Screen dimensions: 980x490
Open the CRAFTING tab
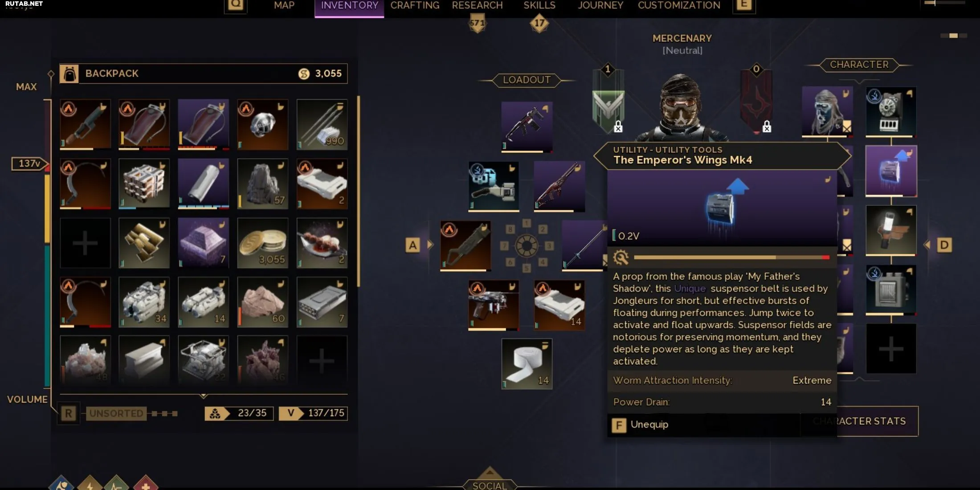pyautogui.click(x=415, y=6)
